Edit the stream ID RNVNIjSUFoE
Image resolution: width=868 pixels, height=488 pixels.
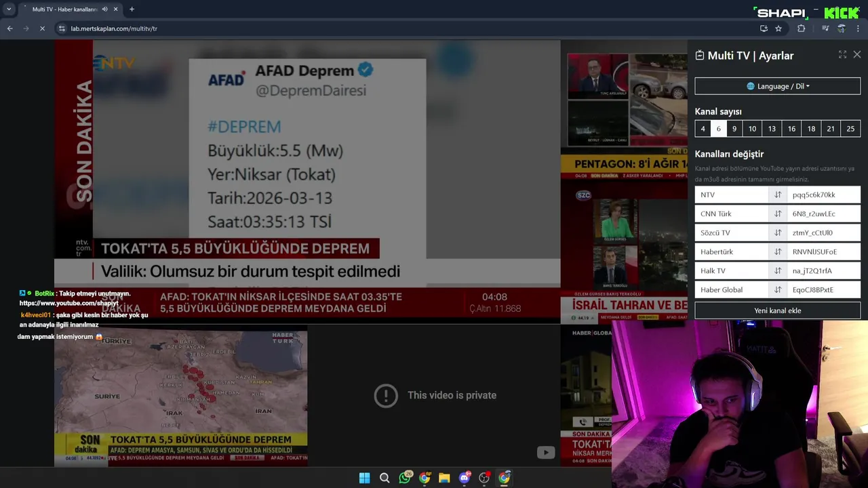click(824, 251)
